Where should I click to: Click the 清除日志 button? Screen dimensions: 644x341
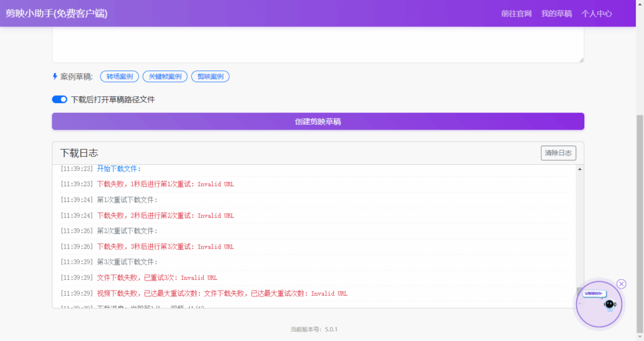pos(558,153)
